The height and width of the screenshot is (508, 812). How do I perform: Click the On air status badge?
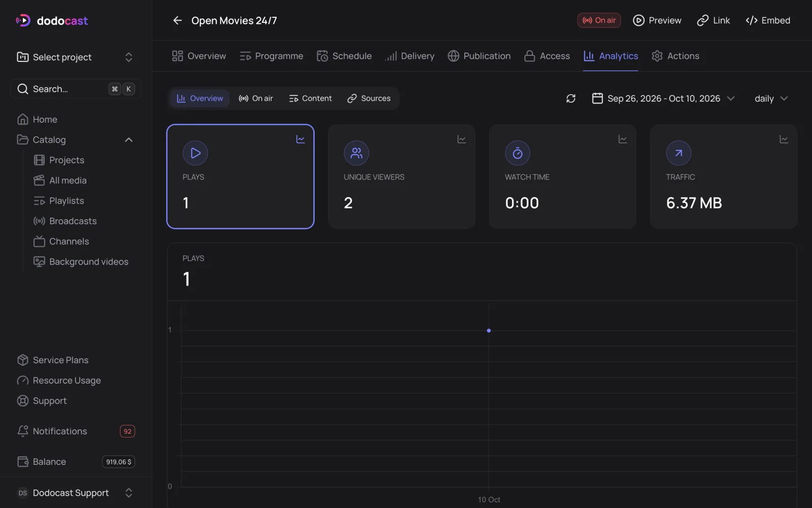[599, 20]
